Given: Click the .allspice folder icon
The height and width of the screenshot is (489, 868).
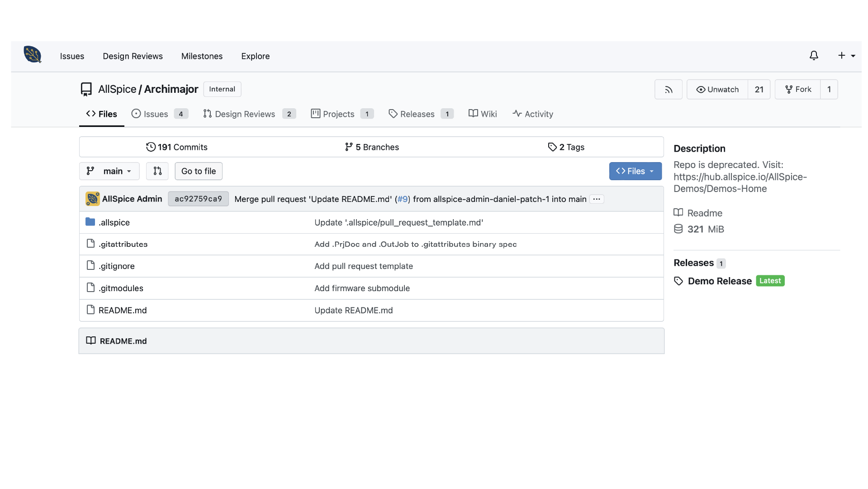Looking at the screenshot, I should [x=90, y=222].
